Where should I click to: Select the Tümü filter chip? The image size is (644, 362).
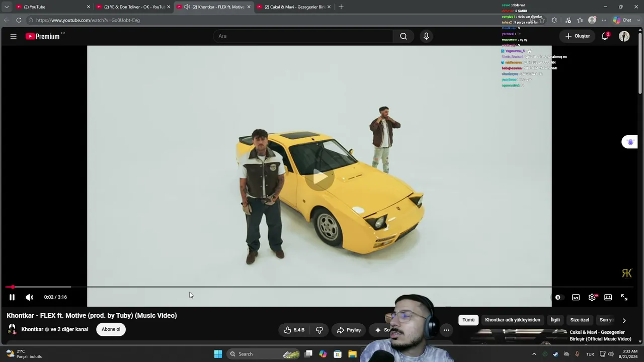pyautogui.click(x=468, y=320)
